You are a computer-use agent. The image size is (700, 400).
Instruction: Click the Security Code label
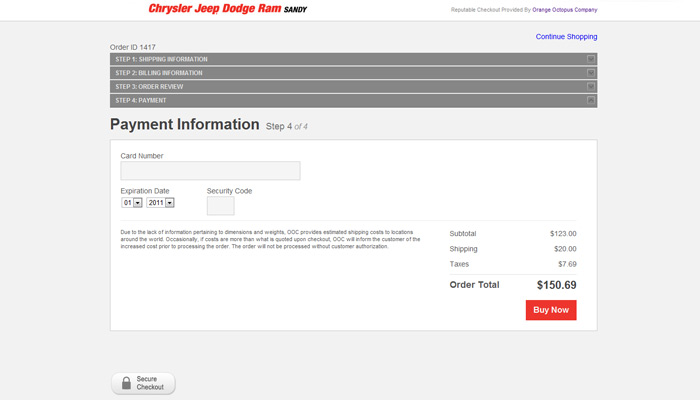(229, 191)
